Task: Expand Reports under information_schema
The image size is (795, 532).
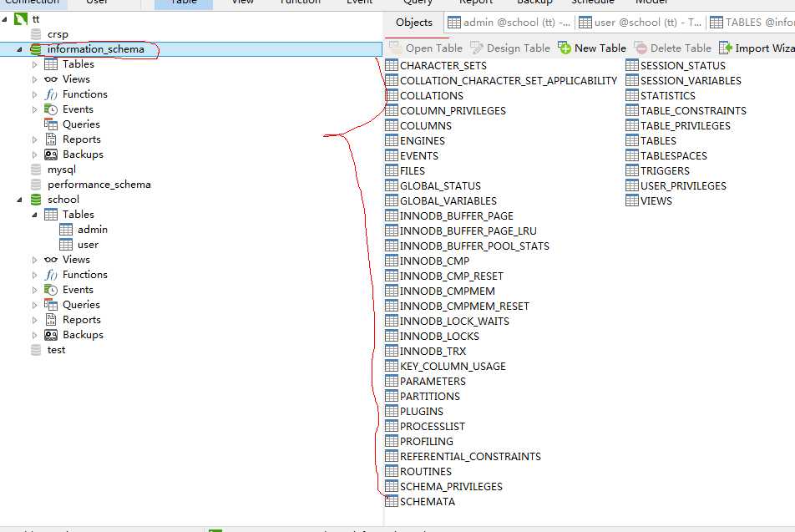Action: pyautogui.click(x=34, y=139)
